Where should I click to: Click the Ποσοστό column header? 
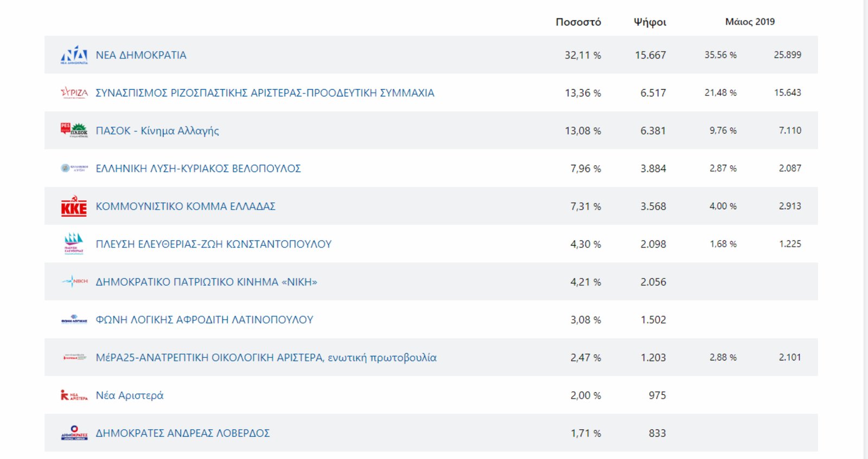(578, 22)
